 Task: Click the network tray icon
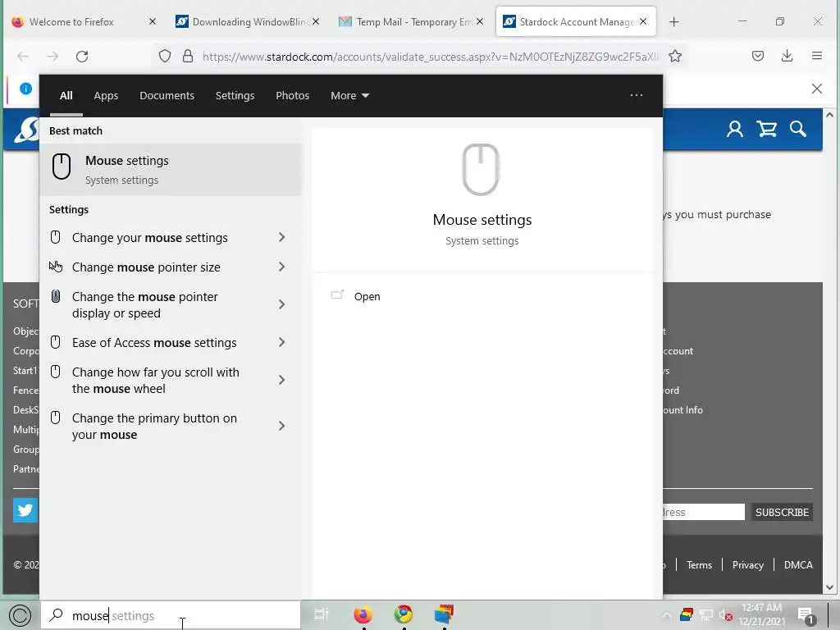click(x=706, y=615)
